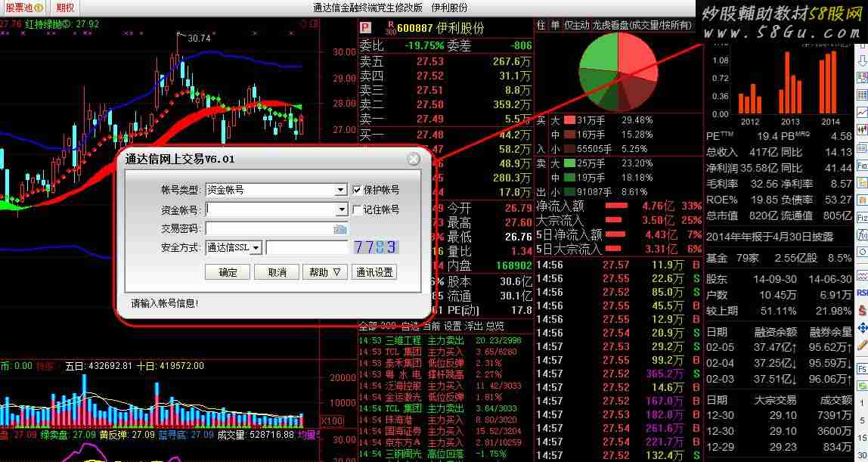
Task: Refresh the 7783 captcha image
Action: pyautogui.click(x=376, y=247)
